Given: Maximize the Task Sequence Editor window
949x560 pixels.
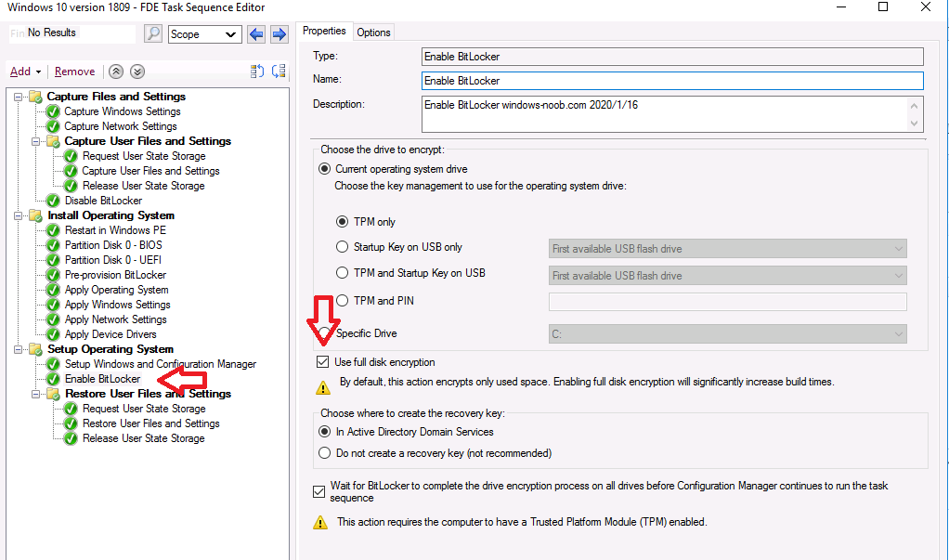Looking at the screenshot, I should [x=883, y=7].
